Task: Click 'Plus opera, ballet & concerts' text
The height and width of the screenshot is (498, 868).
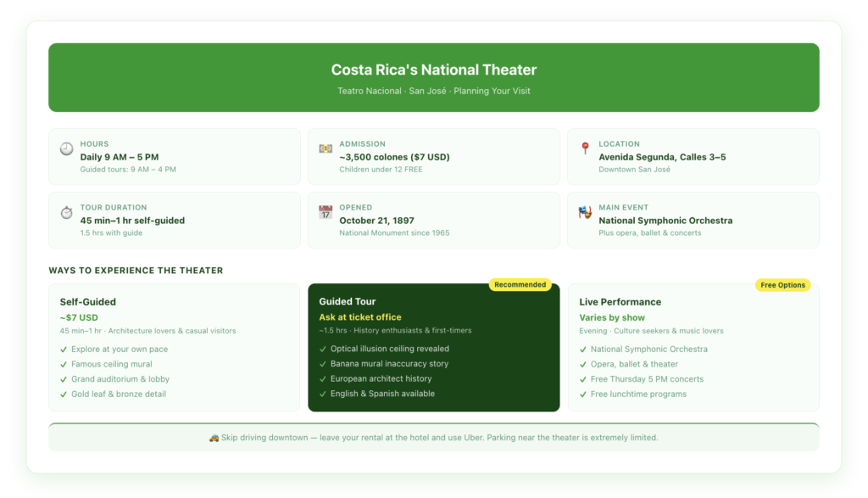Action: coord(650,233)
